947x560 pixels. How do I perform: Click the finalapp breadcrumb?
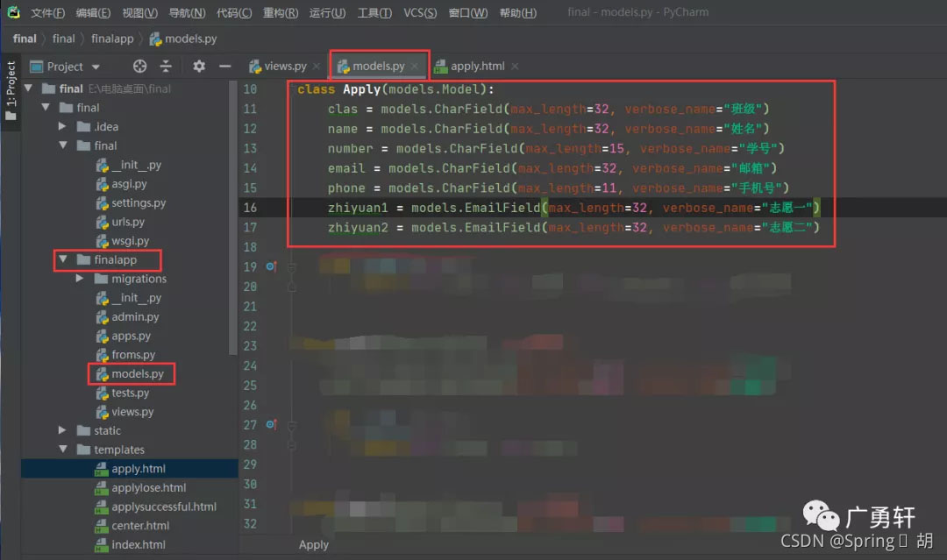click(x=112, y=39)
